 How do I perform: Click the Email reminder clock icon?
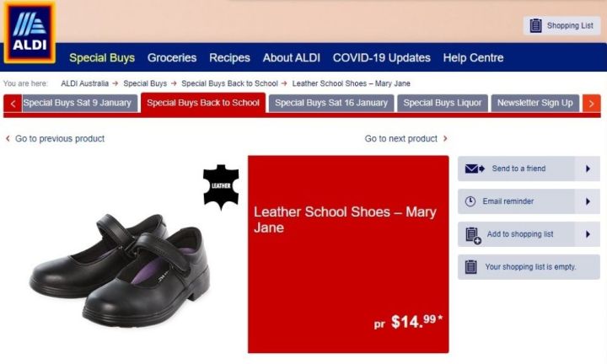click(470, 201)
